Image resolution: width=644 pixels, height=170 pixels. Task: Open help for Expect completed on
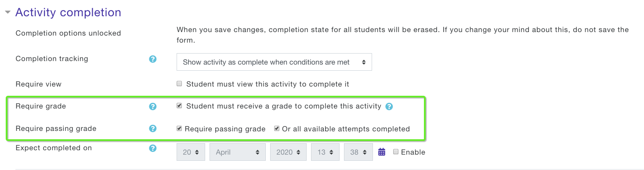point(152,148)
